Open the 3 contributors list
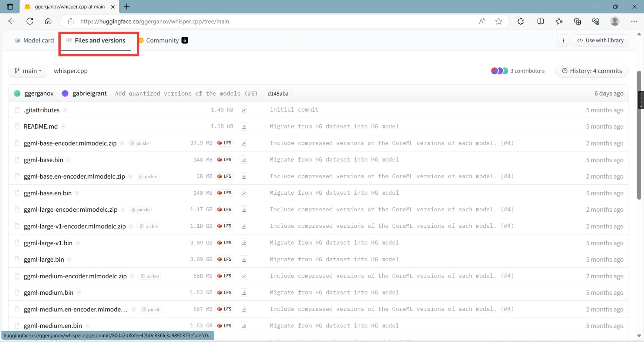 [x=518, y=71]
